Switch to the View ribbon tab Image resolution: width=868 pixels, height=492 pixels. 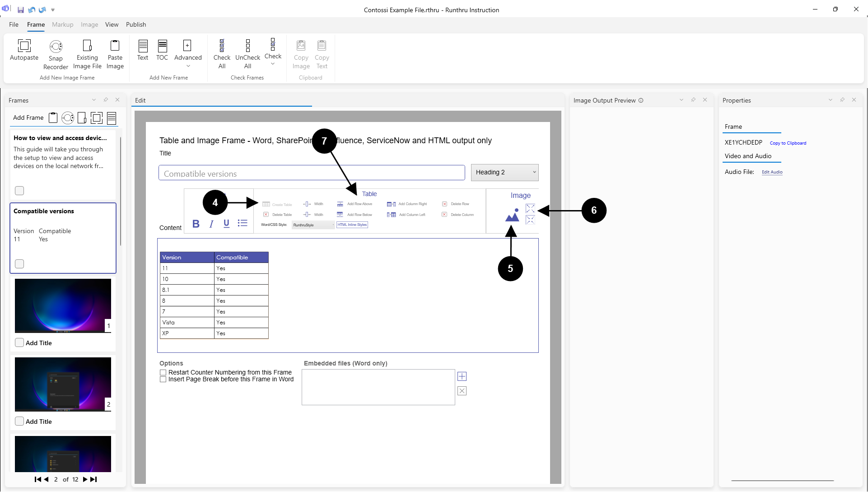(112, 24)
